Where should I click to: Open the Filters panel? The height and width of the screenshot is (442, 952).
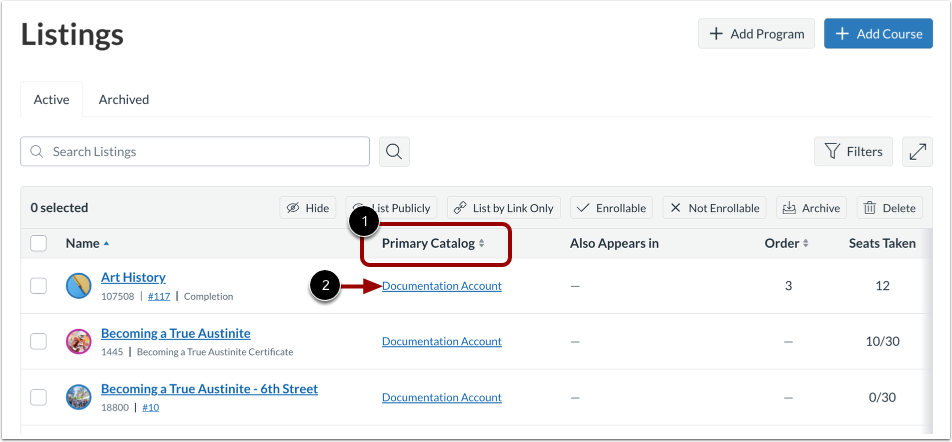853,152
